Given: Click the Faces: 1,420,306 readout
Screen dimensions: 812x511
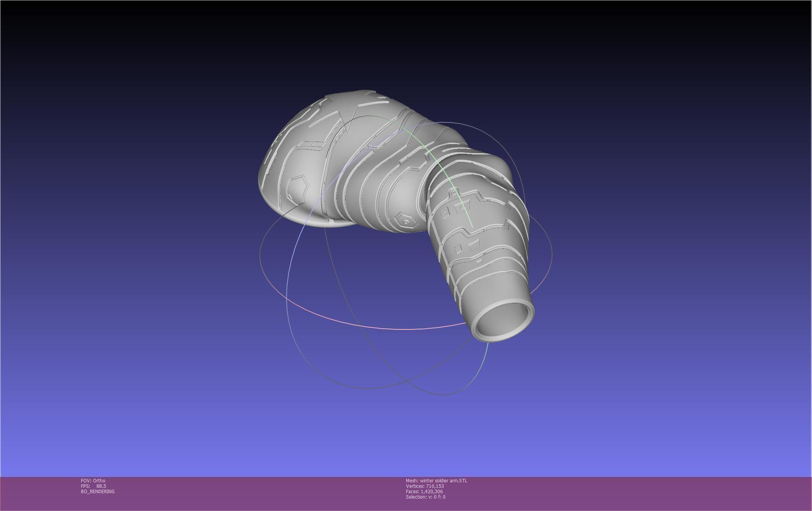Looking at the screenshot, I should coord(424,491).
